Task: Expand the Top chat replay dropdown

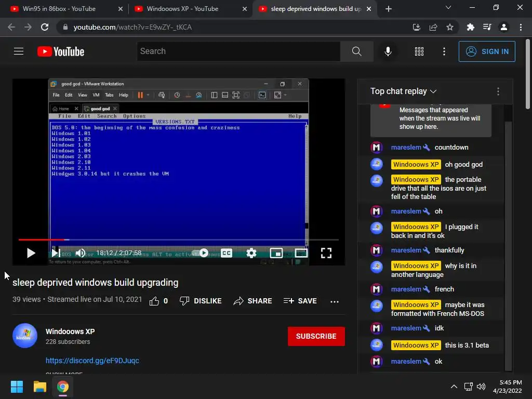Action: pyautogui.click(x=403, y=91)
